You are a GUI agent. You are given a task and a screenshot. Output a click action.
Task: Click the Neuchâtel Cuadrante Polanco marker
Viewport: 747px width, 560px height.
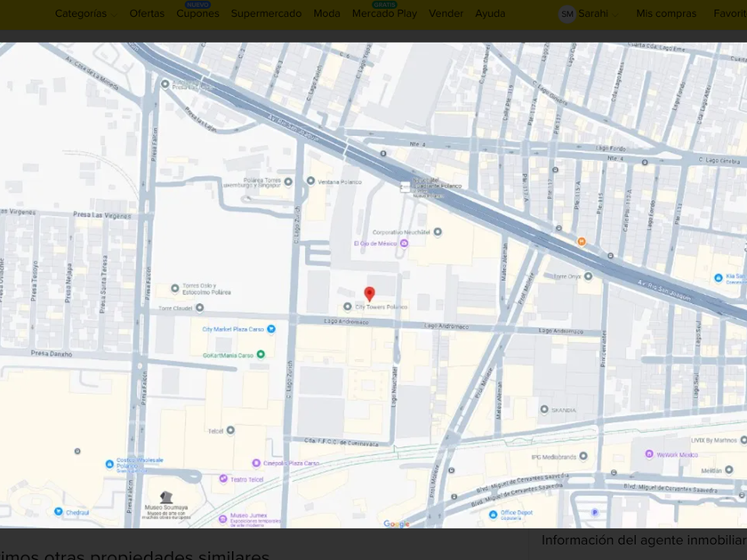click(x=405, y=188)
